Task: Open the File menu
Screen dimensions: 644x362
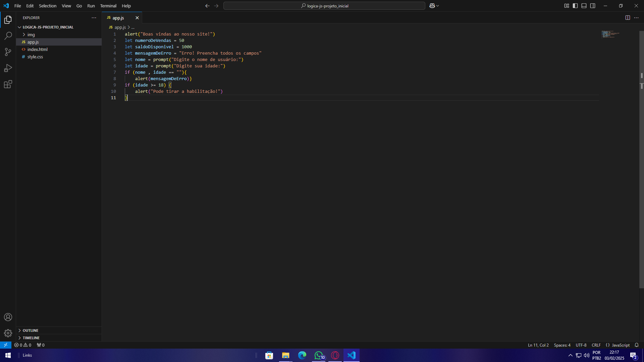Action: (18, 6)
